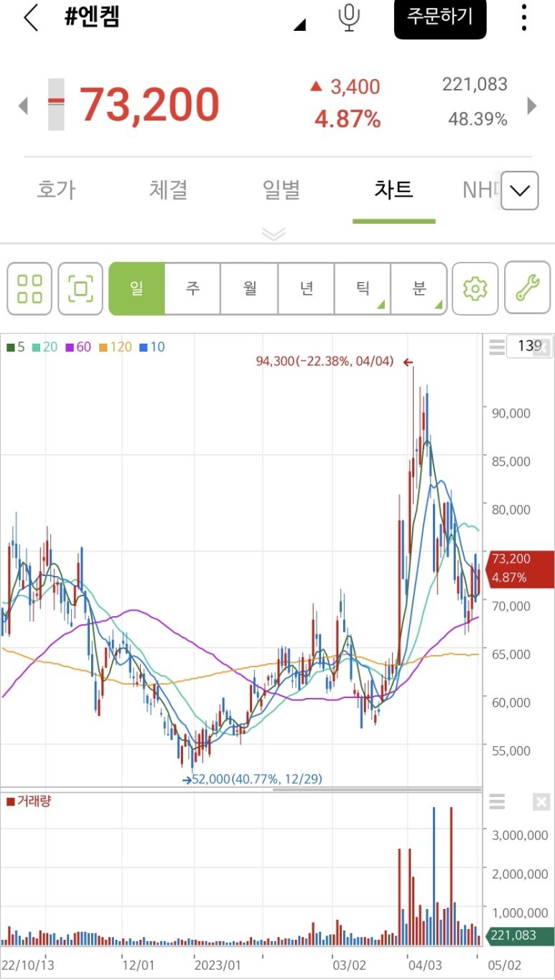Go back using the top-left arrow
The width and height of the screenshot is (555, 980).
30,17
